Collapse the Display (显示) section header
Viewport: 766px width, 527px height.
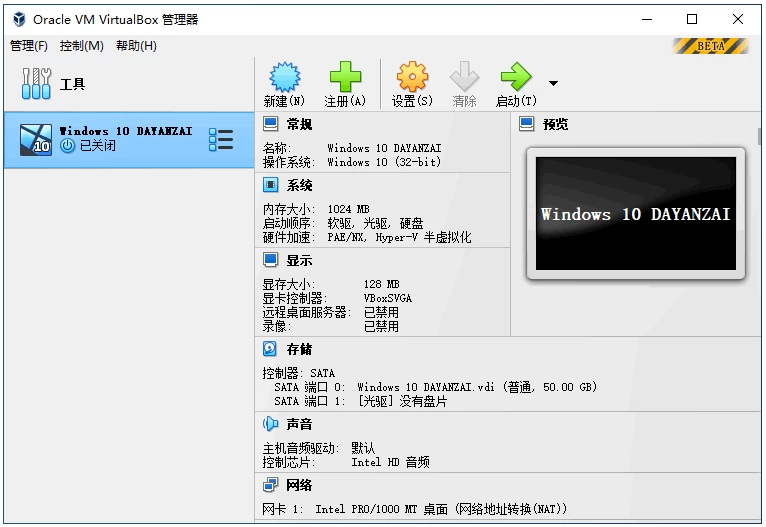point(299,260)
